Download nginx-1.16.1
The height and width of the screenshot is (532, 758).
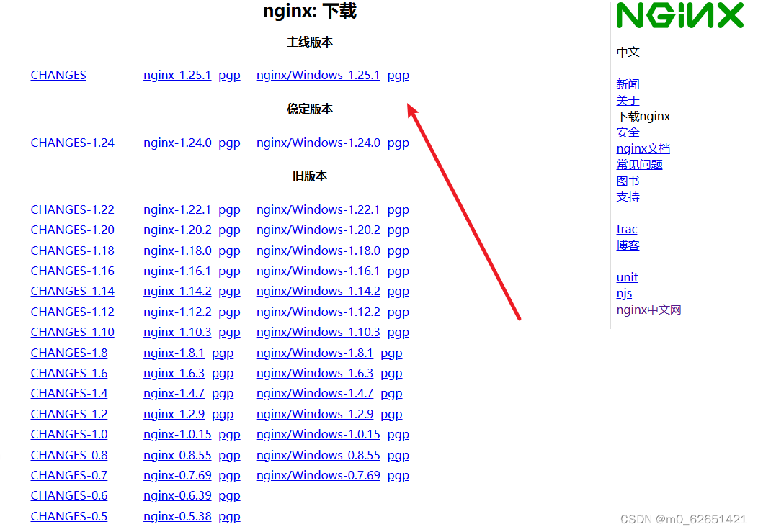[177, 271]
